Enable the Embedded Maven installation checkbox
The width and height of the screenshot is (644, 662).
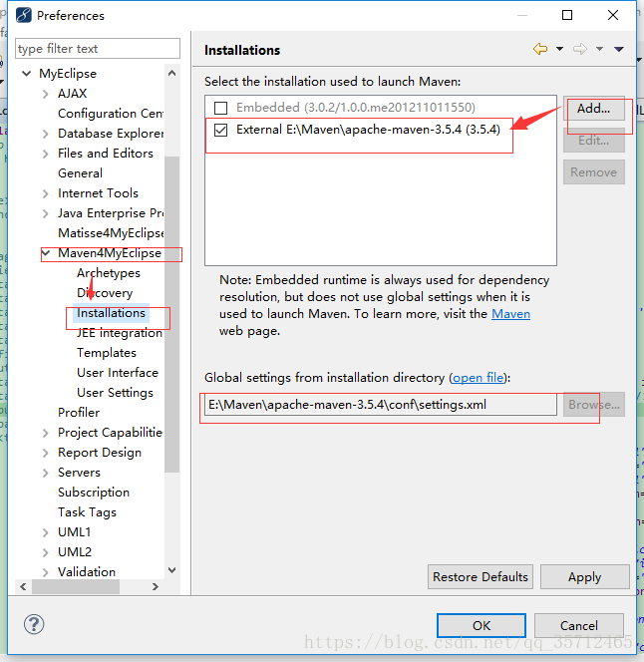(x=220, y=108)
